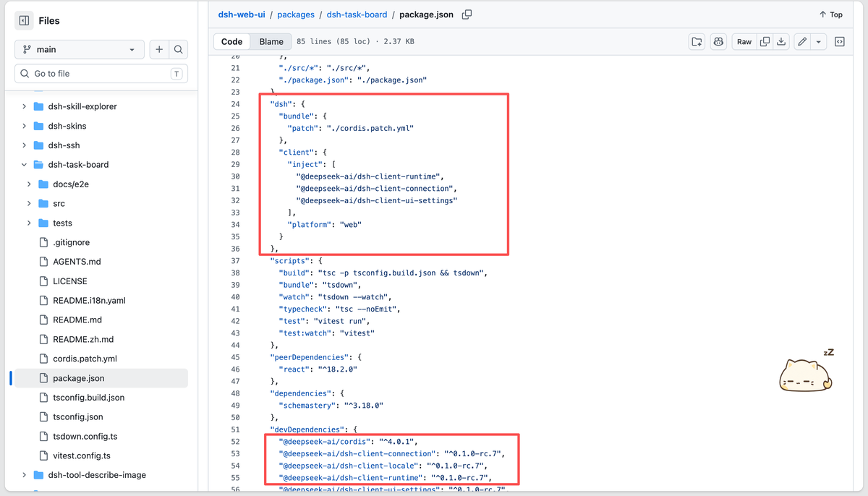
Task: Jump to Top of the file
Action: (830, 14)
